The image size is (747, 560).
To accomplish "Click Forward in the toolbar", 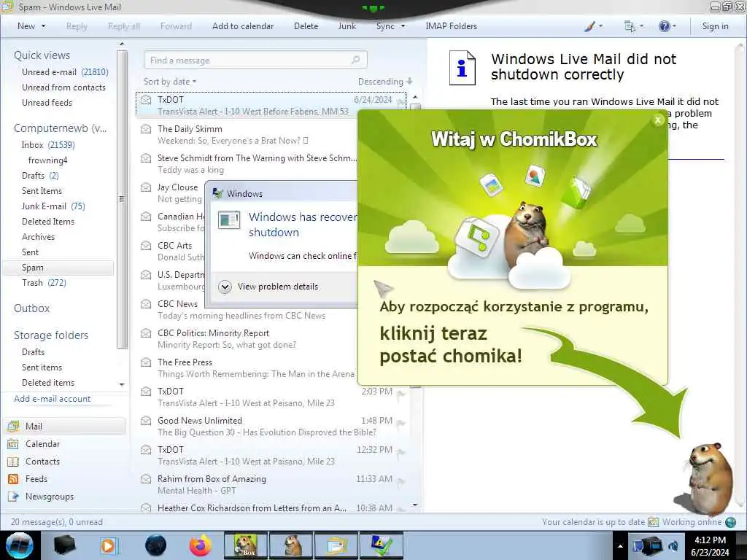I will (176, 26).
